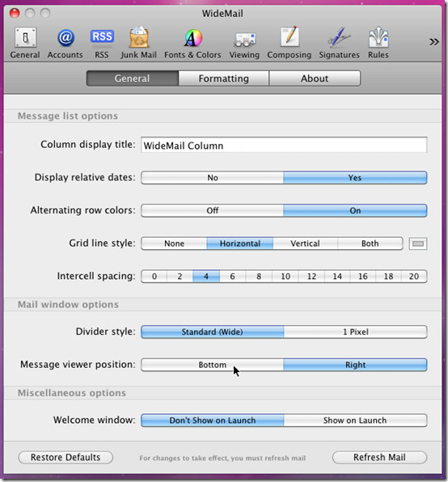Open the Accounts preferences icon

coord(66,43)
